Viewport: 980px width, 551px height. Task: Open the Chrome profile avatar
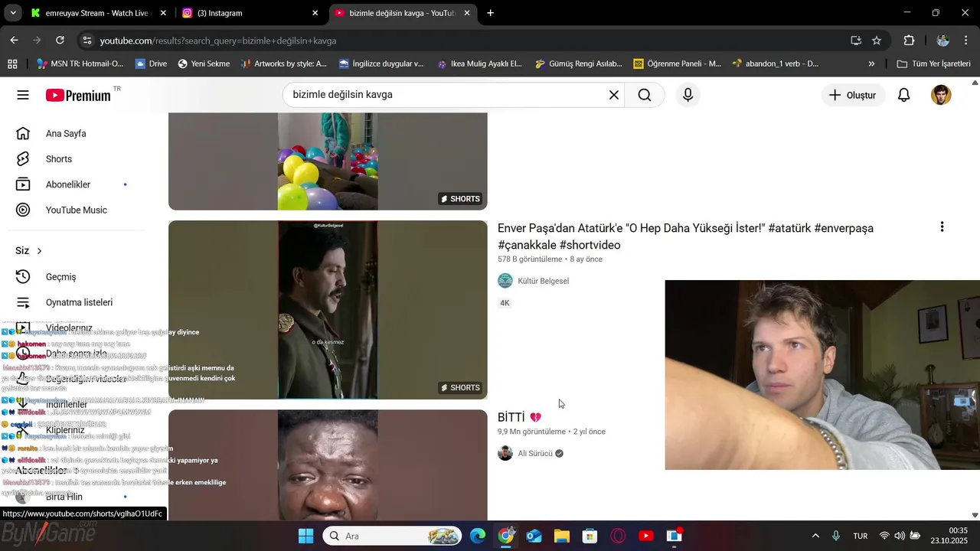pyautogui.click(x=942, y=41)
